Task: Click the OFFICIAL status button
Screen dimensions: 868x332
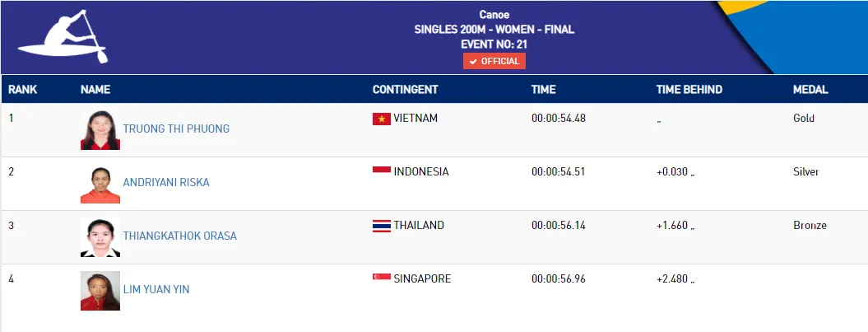Action: (494, 62)
